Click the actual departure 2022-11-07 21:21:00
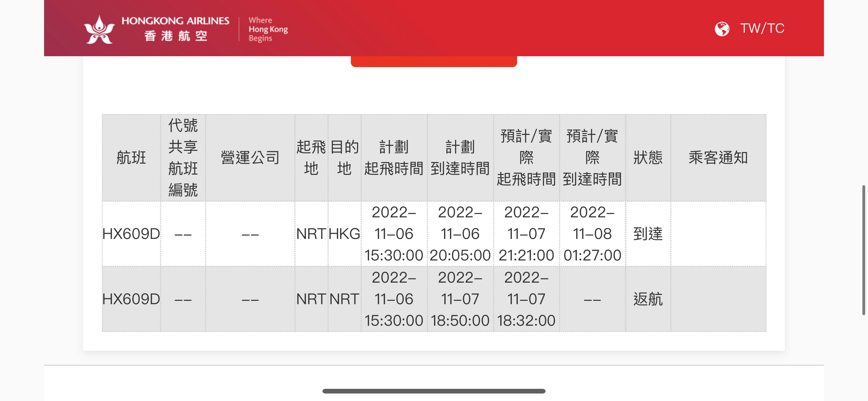Viewport: 868px width, 401px height. click(526, 234)
